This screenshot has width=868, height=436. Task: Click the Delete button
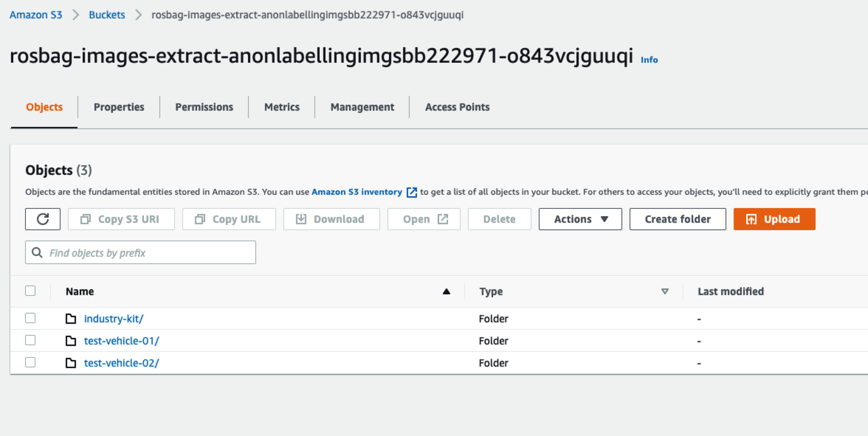[500, 219]
